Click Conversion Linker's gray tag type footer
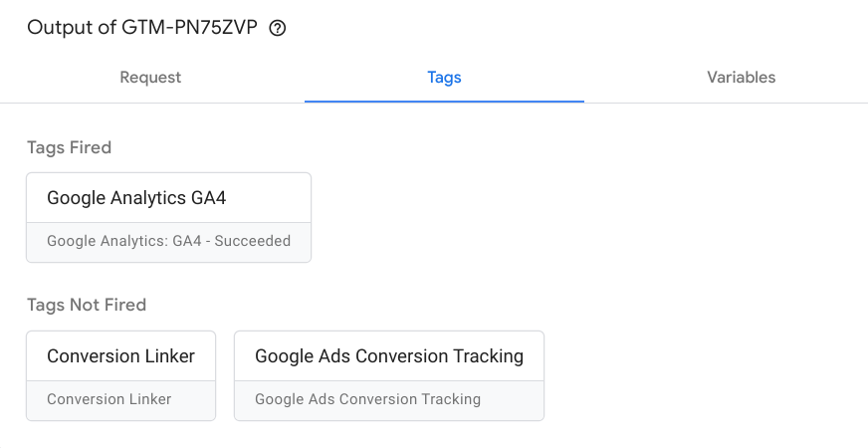Image resolution: width=868 pixels, height=448 pixels. click(x=109, y=399)
